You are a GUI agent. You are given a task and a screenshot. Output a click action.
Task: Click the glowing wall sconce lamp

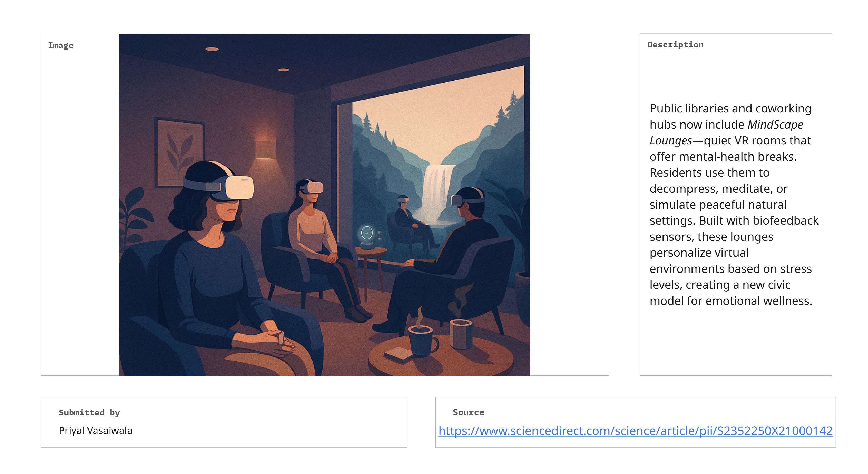[x=265, y=150]
